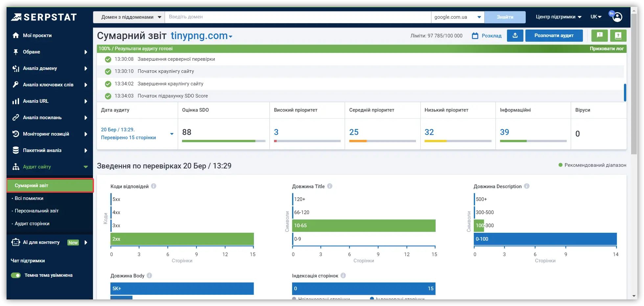This screenshot has height=306, width=644.
Task: Click the green check icon for 13:34:02 log entry
Action: 108,84
